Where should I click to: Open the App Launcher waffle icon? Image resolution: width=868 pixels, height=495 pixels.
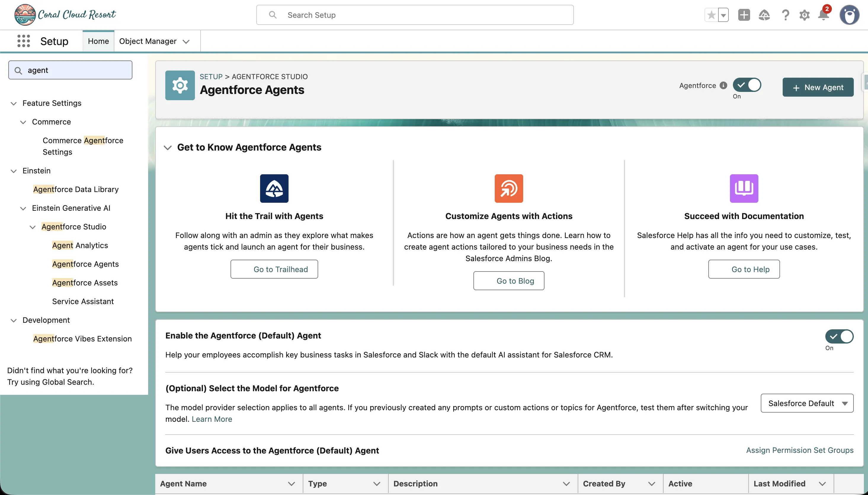(x=23, y=41)
